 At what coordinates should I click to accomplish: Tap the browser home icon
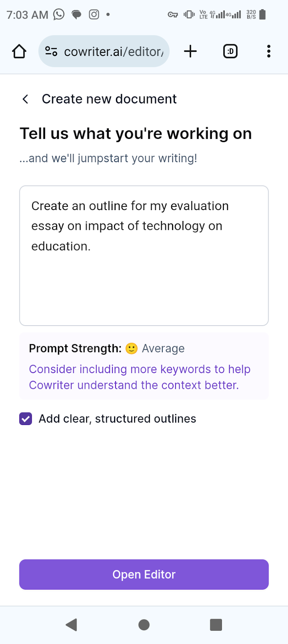click(x=19, y=52)
